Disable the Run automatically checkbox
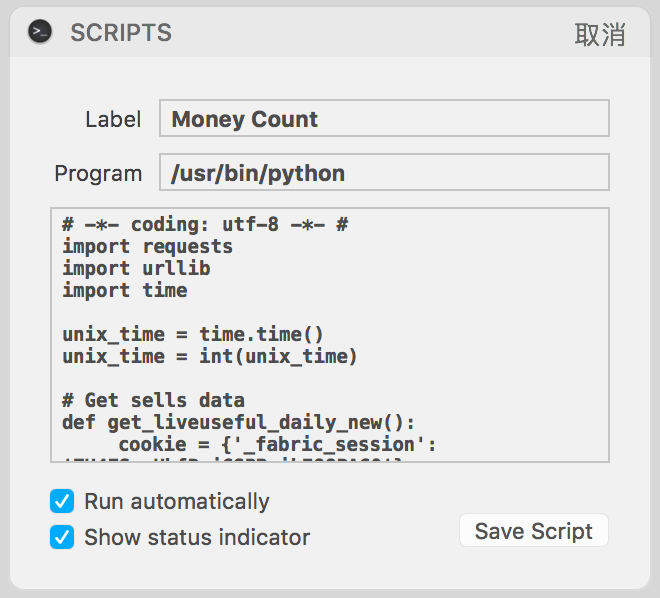Image resolution: width=660 pixels, height=598 pixels. pos(62,501)
